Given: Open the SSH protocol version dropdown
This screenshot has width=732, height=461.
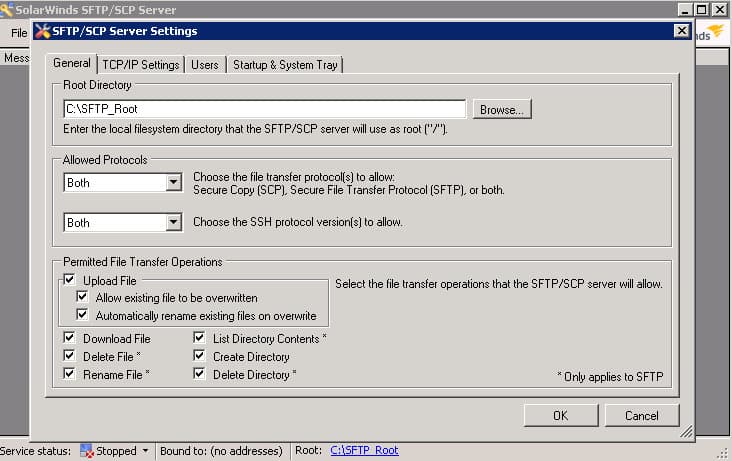Looking at the screenshot, I should click(x=173, y=223).
